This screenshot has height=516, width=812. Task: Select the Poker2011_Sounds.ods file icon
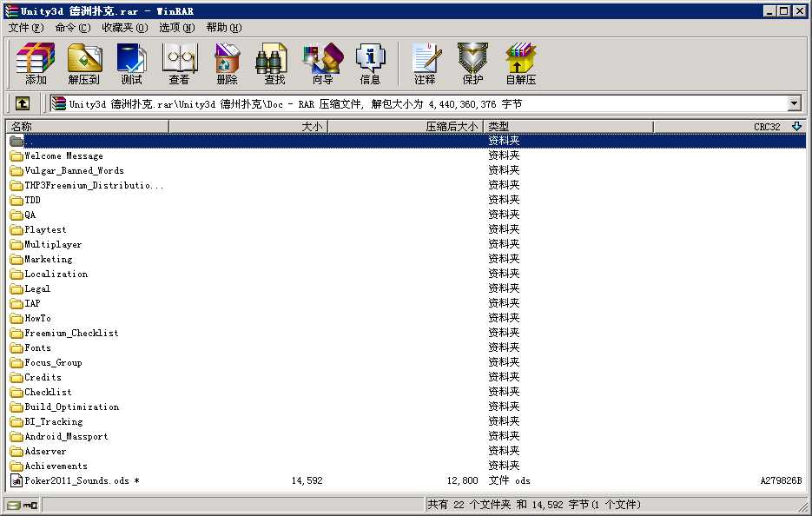tap(17, 480)
